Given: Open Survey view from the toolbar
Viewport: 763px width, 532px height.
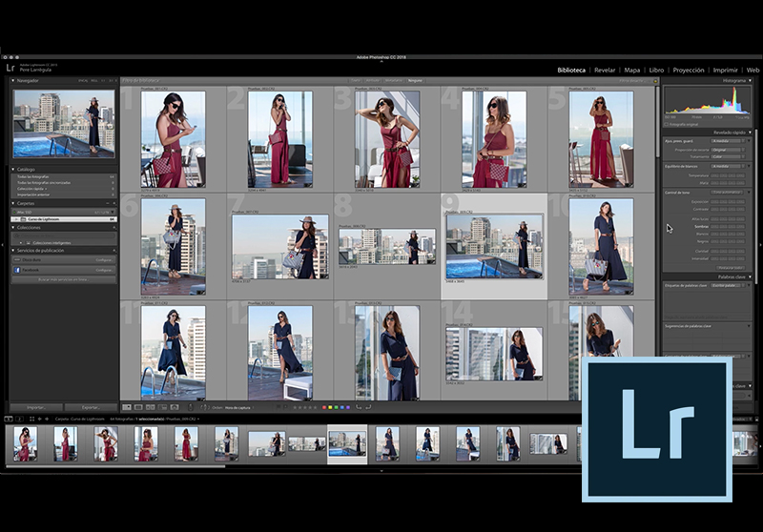Looking at the screenshot, I should coord(161,407).
